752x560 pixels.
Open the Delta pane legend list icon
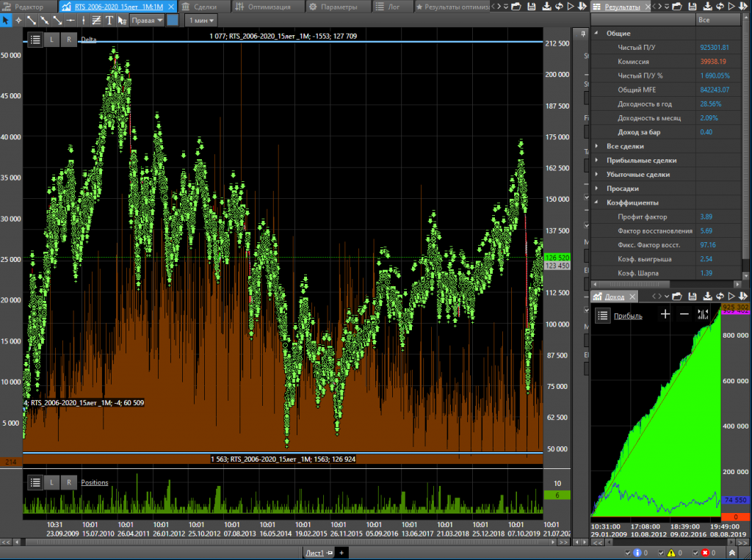click(35, 40)
